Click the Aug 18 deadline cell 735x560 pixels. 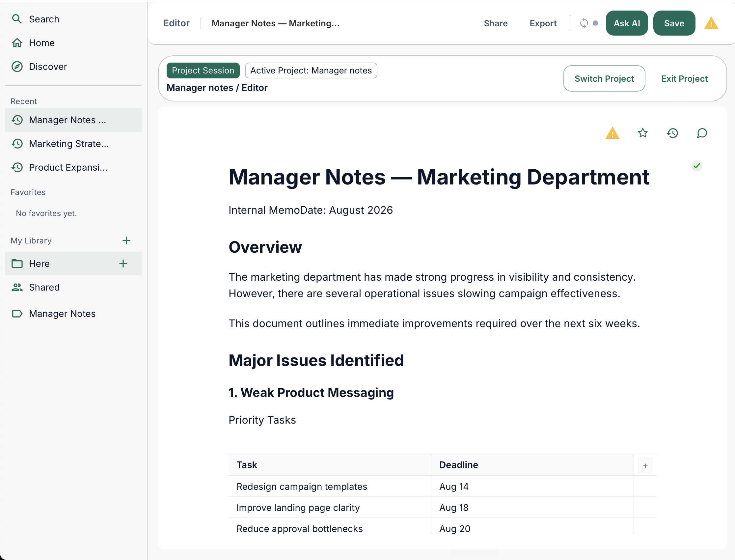[x=532, y=507]
